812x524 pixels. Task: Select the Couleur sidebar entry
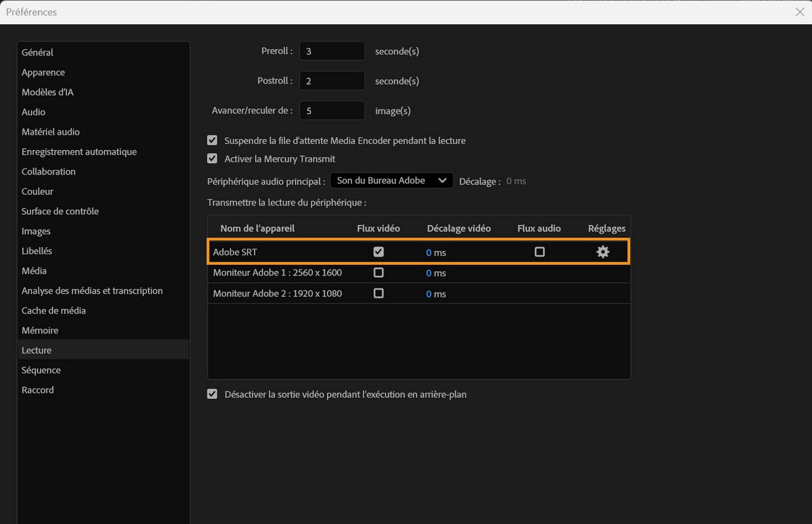click(37, 191)
